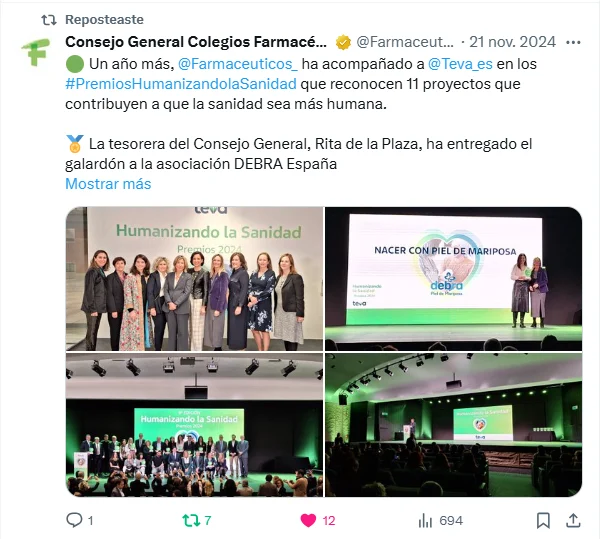Open the #PremiosHumanizandolaSanidad hashtag

pos(181,84)
